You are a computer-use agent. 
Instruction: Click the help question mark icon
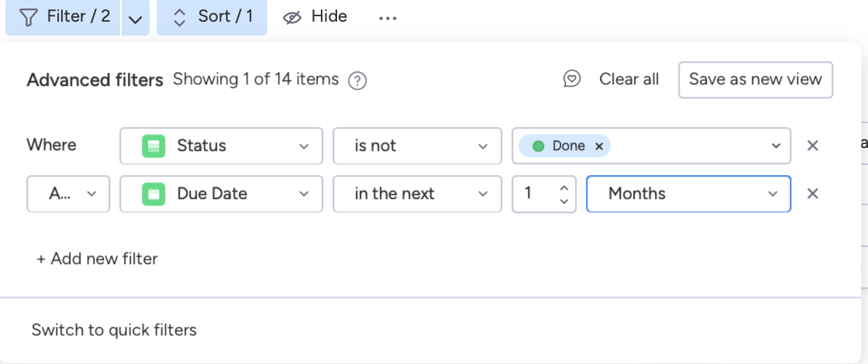pyautogui.click(x=357, y=81)
